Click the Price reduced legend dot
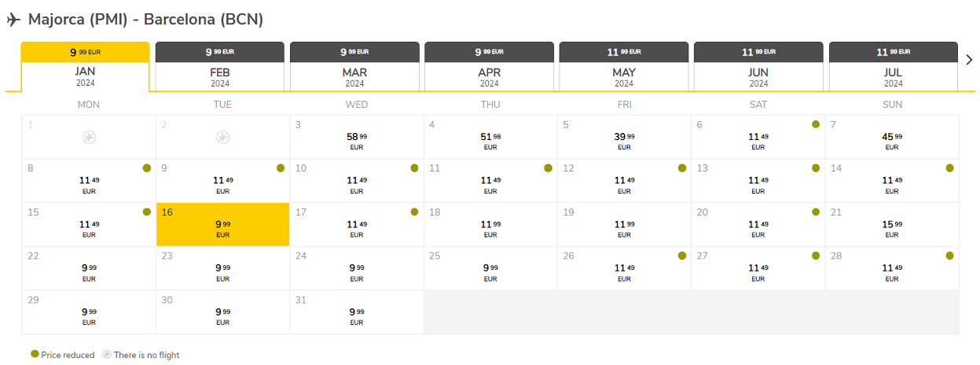The image size is (980, 365). click(34, 355)
